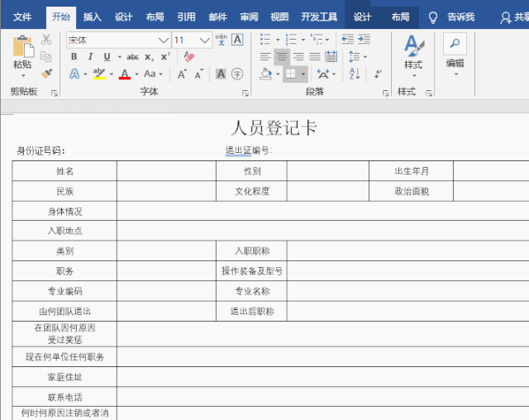529x420 pixels.
Task: Click the 政治面貌 table cell
Action: (412, 191)
